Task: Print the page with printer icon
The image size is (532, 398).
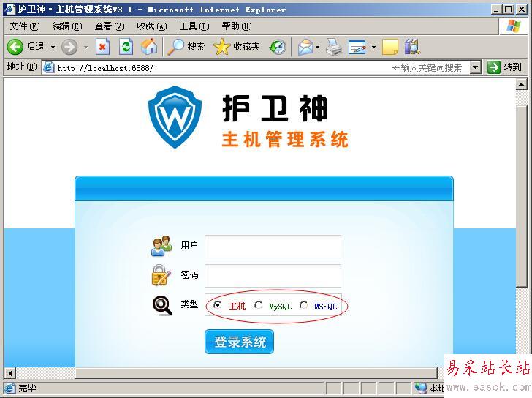Action: (x=334, y=47)
